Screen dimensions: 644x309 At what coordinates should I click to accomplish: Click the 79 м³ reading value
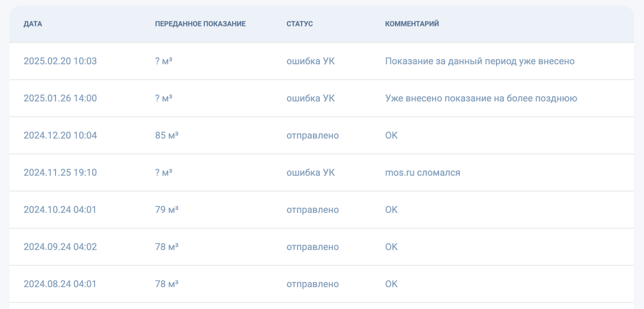(166, 210)
